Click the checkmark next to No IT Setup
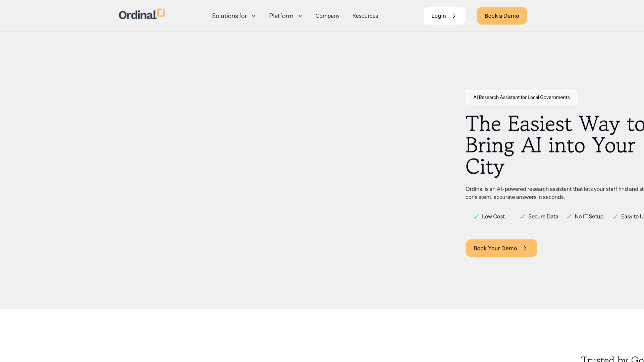 569,217
